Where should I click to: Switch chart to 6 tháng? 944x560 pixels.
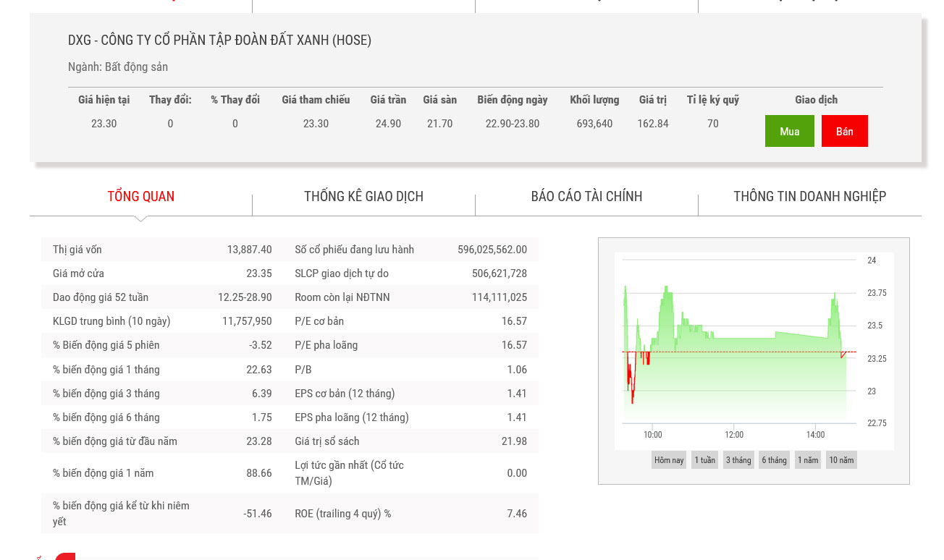tap(774, 460)
